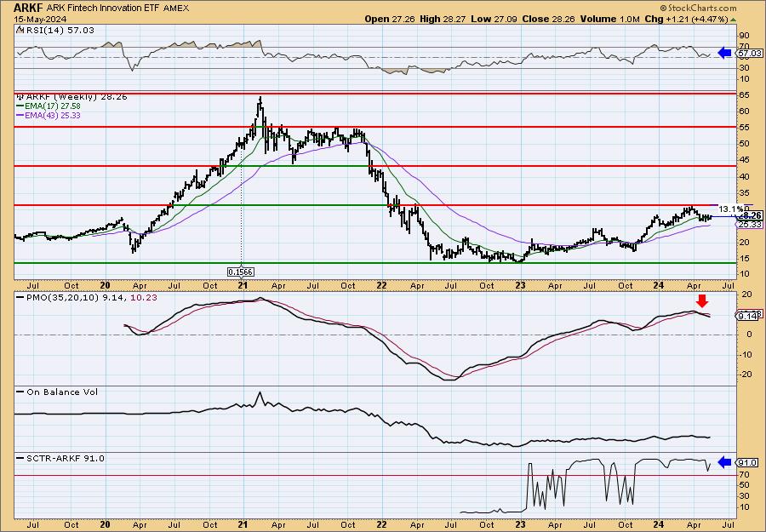Click the OBV spike peak in early 2021

pos(260,393)
